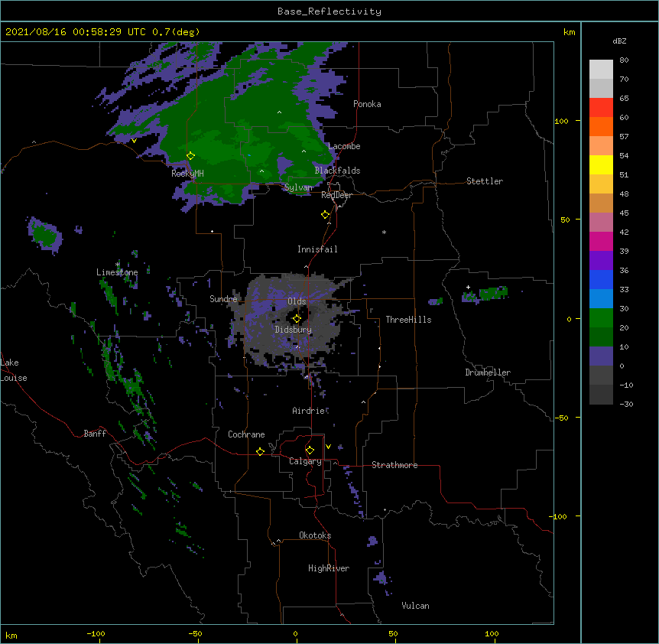Image resolution: width=659 pixels, height=644 pixels.
Task: Click the Innisfail city label
Action: click(x=317, y=249)
